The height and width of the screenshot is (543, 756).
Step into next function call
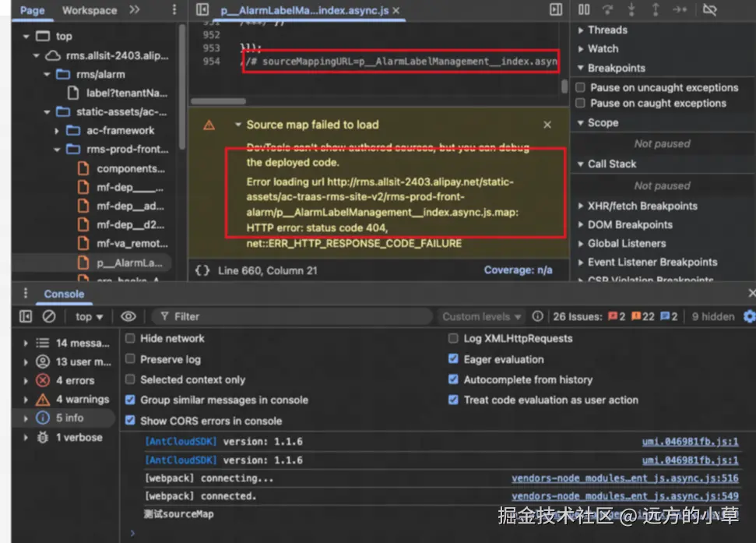(x=631, y=9)
